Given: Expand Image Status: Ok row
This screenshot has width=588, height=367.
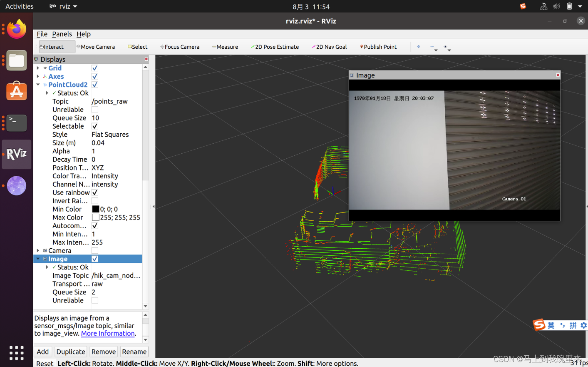Looking at the screenshot, I should [47, 267].
